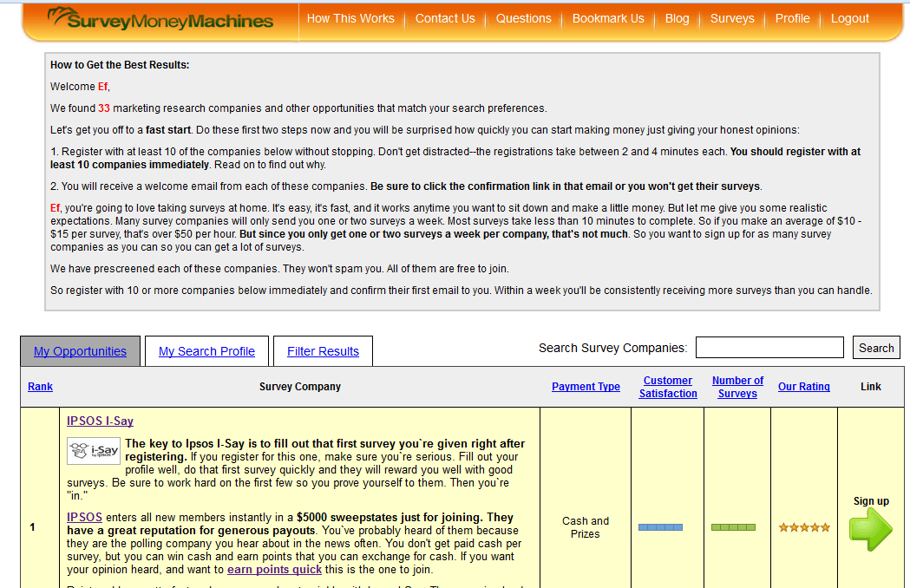
Task: Click the Search button
Action: pyautogui.click(x=876, y=348)
